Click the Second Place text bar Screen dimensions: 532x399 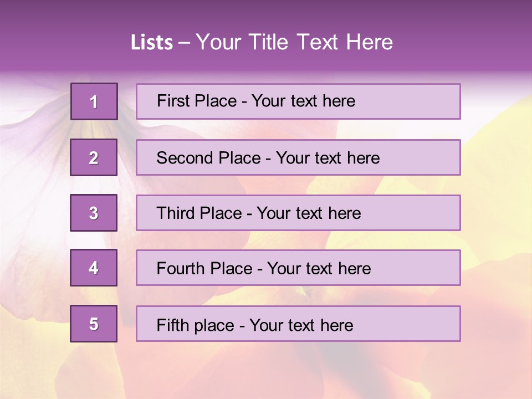(x=298, y=157)
